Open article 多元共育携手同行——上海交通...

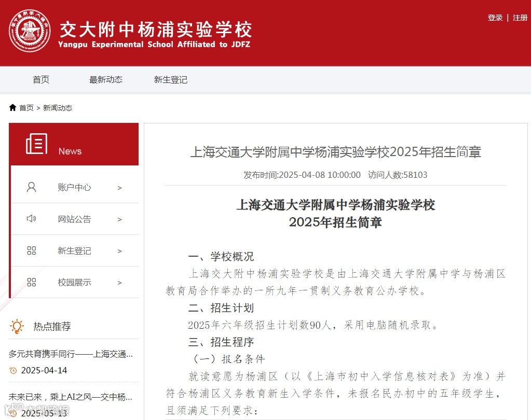click(x=71, y=354)
